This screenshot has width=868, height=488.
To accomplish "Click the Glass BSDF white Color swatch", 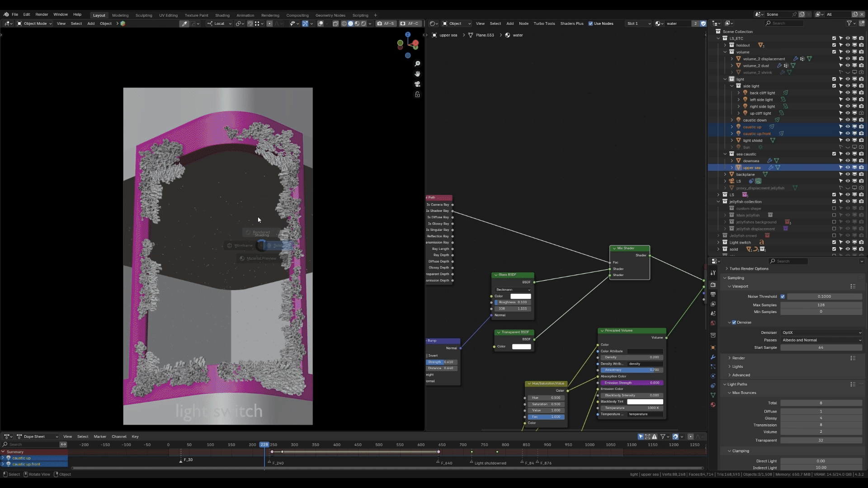I will (x=520, y=296).
